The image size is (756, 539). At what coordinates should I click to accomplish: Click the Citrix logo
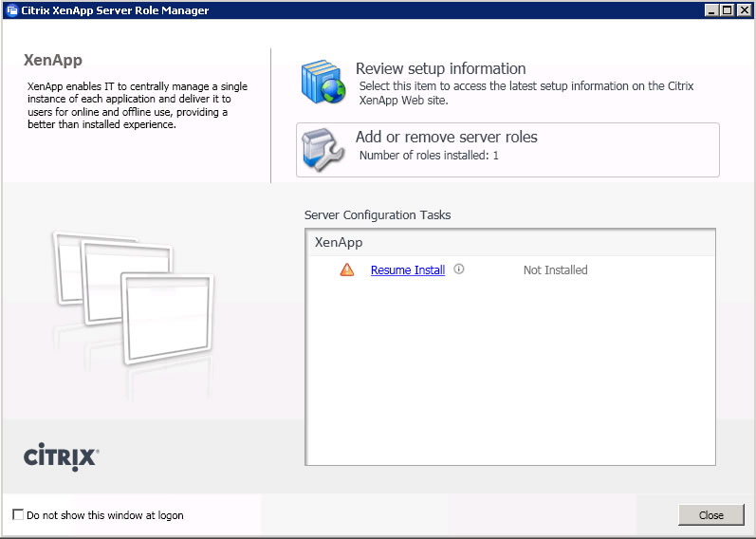(x=61, y=457)
